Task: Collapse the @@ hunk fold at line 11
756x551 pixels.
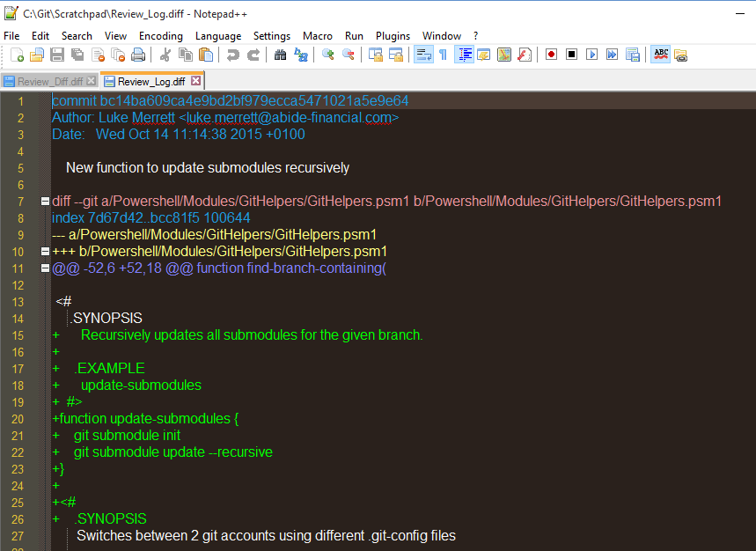Action: point(43,268)
